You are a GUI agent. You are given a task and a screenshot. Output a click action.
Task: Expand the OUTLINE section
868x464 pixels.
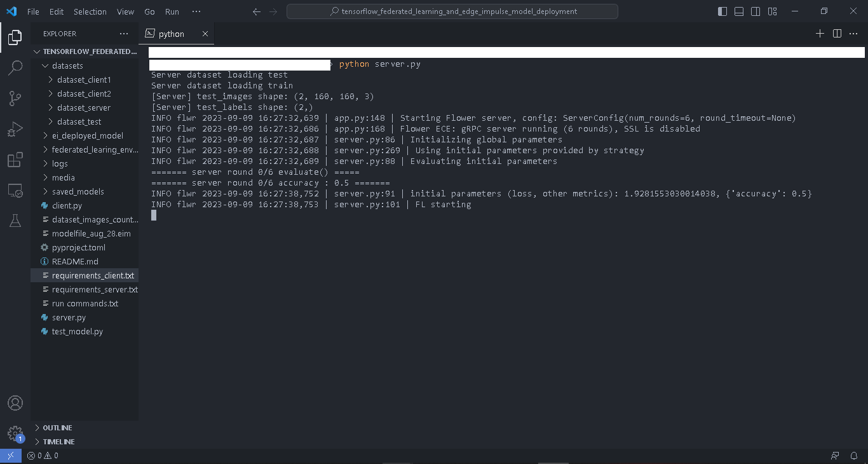[85, 428]
